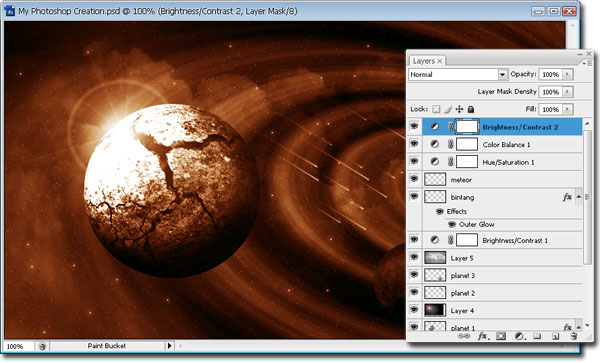Click the link layers icon at Layers panel bottom
The image size is (600, 363).
pyautogui.click(x=464, y=336)
